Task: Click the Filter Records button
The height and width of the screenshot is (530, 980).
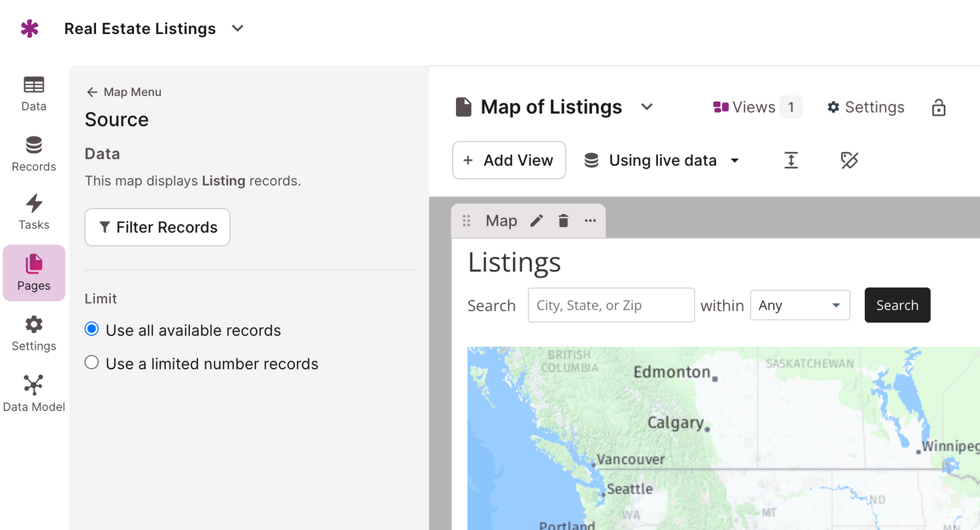Action: [x=157, y=227]
